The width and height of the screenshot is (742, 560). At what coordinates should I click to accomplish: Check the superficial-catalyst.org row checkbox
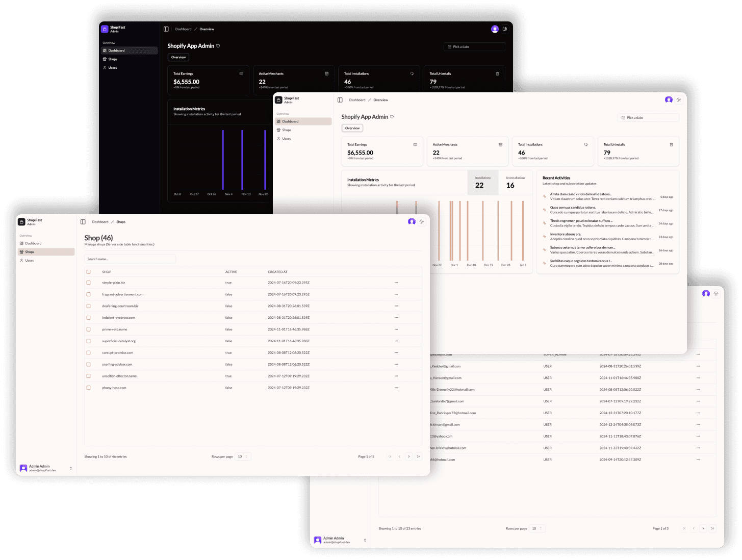[89, 341]
